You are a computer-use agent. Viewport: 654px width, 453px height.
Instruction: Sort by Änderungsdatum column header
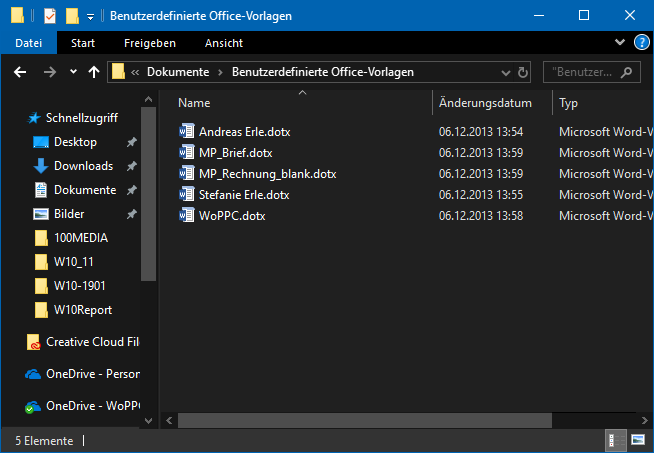485,103
